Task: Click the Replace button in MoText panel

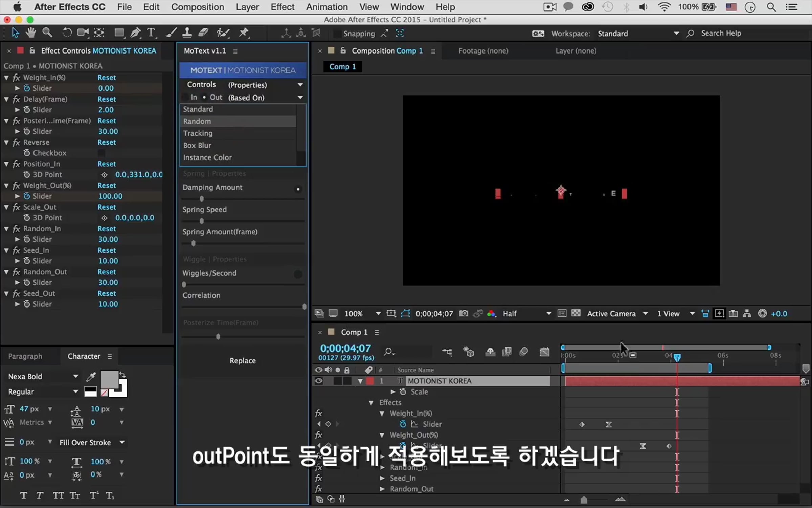Action: pos(243,361)
